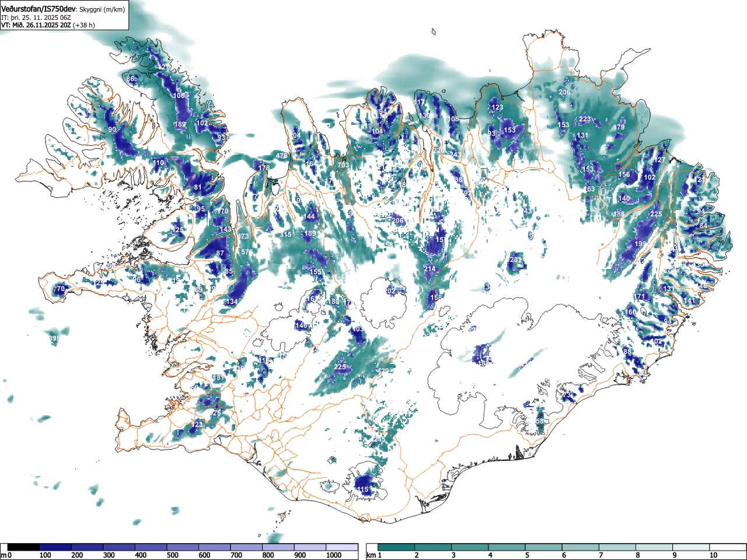Click the '158' visibility value on the map
747x560 pixels.
(x=436, y=297)
